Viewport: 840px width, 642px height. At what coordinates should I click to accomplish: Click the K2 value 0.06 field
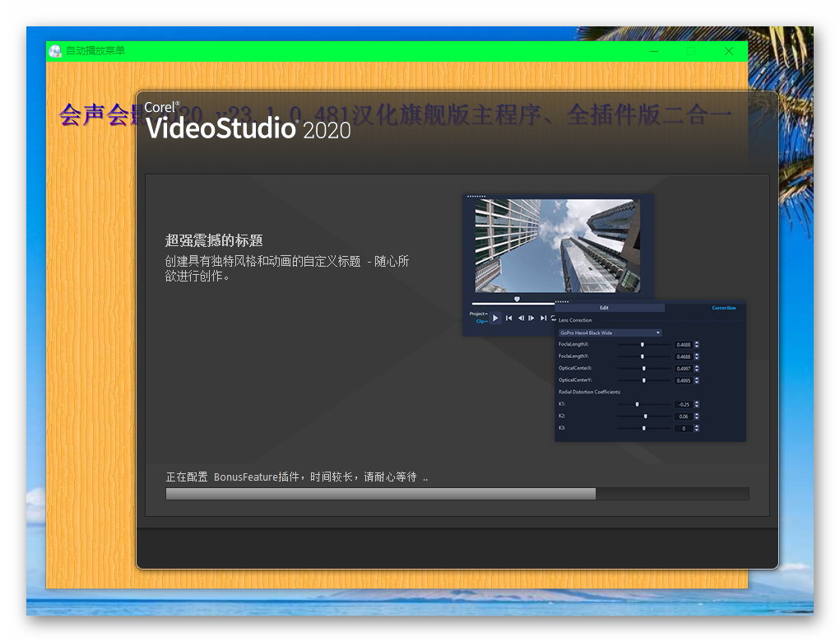tap(684, 416)
